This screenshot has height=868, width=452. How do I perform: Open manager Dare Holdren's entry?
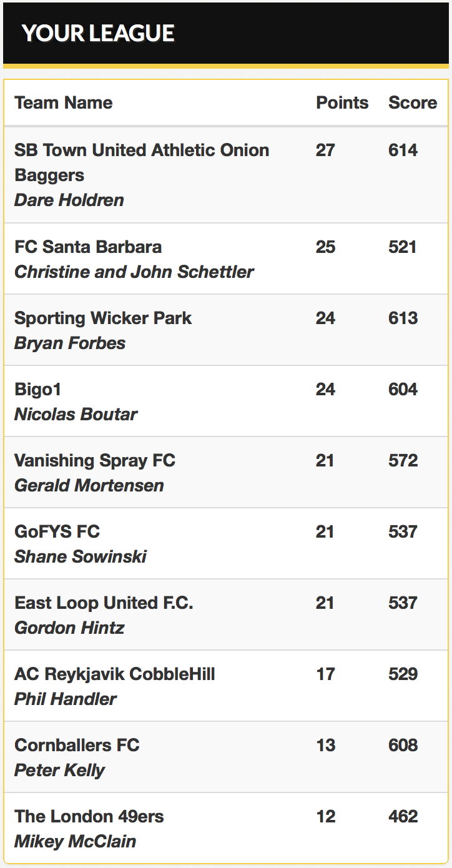point(69,200)
